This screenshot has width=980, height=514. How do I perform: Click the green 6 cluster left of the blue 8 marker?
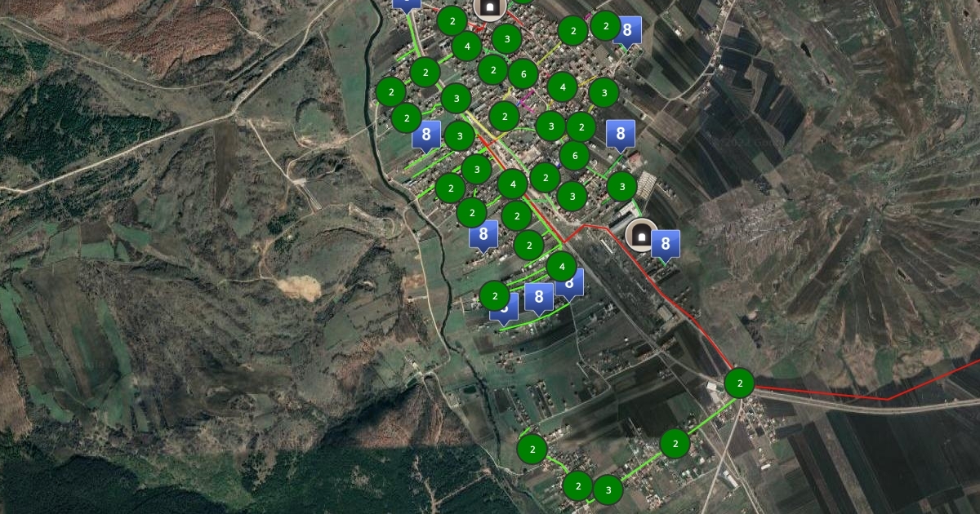[x=575, y=155]
